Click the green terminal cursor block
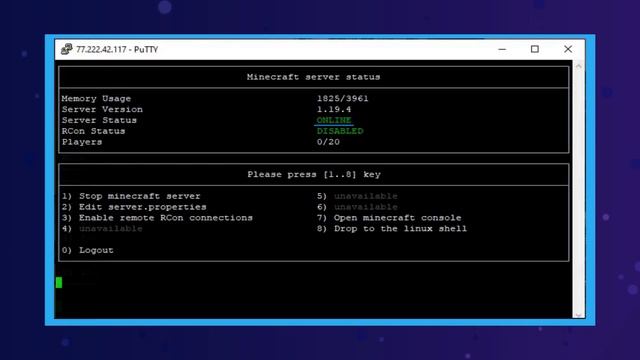 pos(59,282)
